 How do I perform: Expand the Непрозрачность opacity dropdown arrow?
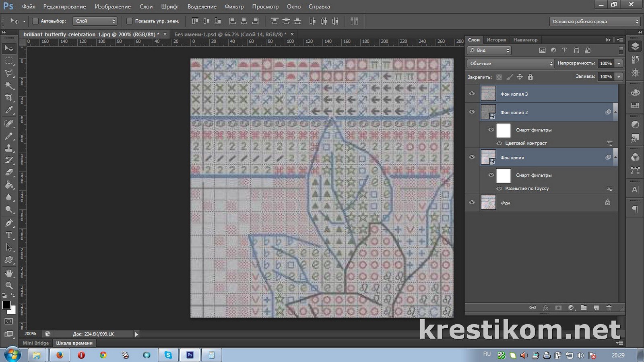click(619, 64)
